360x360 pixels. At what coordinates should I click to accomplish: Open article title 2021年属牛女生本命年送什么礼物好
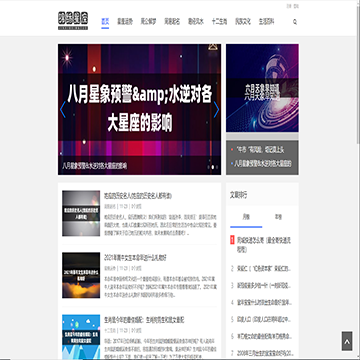pyautogui.click(x=135, y=258)
